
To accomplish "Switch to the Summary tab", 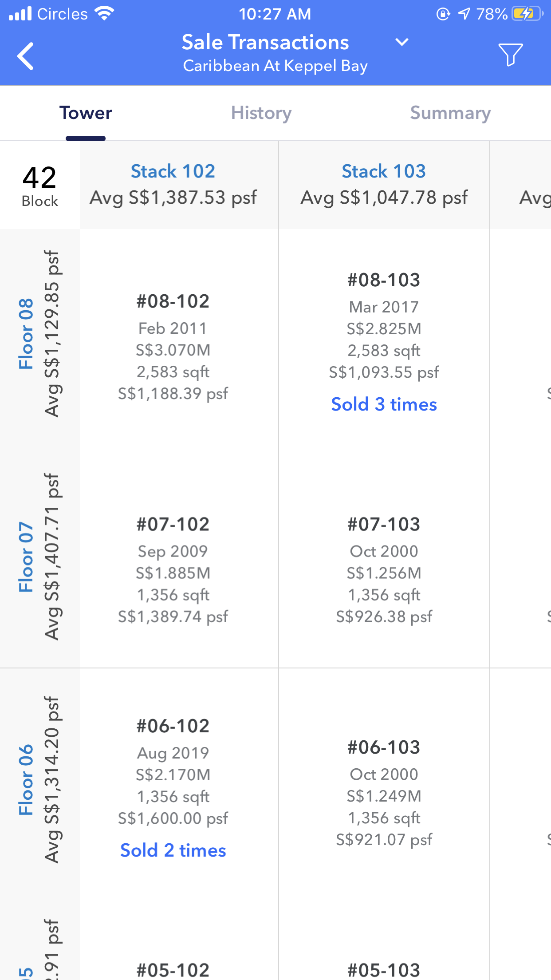I will point(450,113).
